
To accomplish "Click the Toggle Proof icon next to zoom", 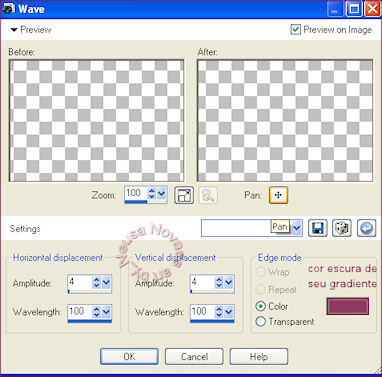I will (208, 195).
